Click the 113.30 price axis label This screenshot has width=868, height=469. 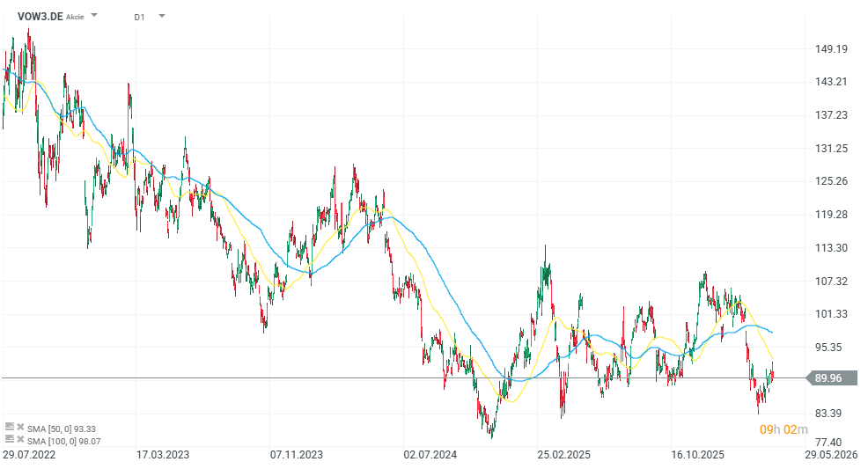coord(831,248)
